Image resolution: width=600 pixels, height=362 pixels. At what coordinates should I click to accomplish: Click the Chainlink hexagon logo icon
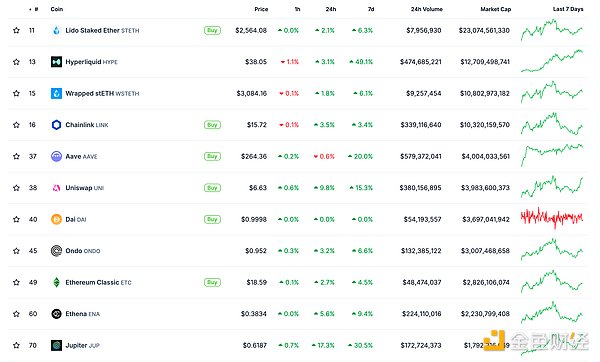point(56,125)
